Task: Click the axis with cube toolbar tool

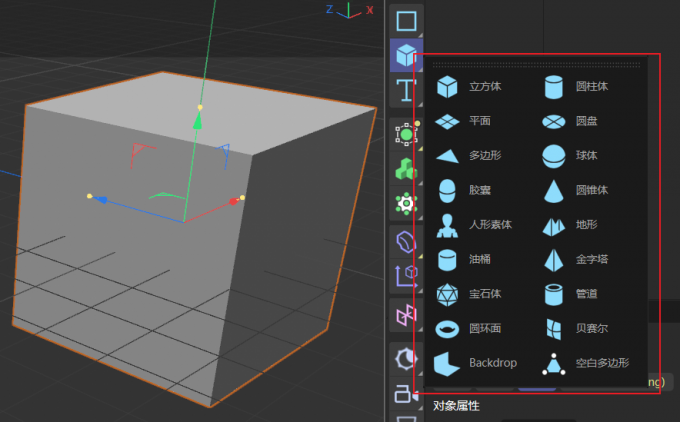Action: click(406, 276)
